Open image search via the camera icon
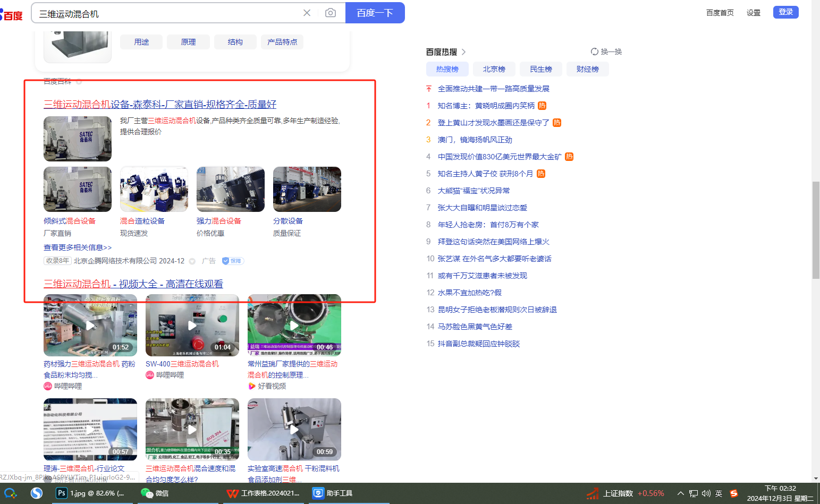Image resolution: width=820 pixels, height=504 pixels. click(331, 13)
